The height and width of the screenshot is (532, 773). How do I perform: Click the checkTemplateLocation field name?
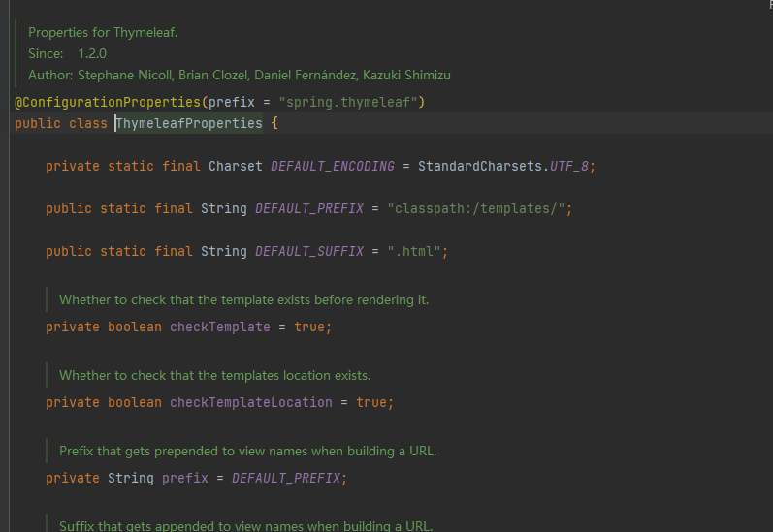[x=251, y=402]
